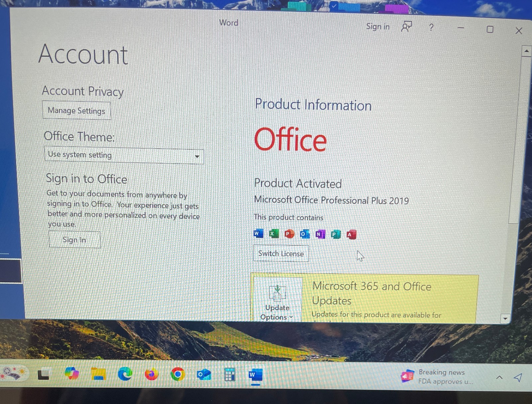Open the Office Theme dropdown
The height and width of the screenshot is (404, 532).
[x=124, y=155]
